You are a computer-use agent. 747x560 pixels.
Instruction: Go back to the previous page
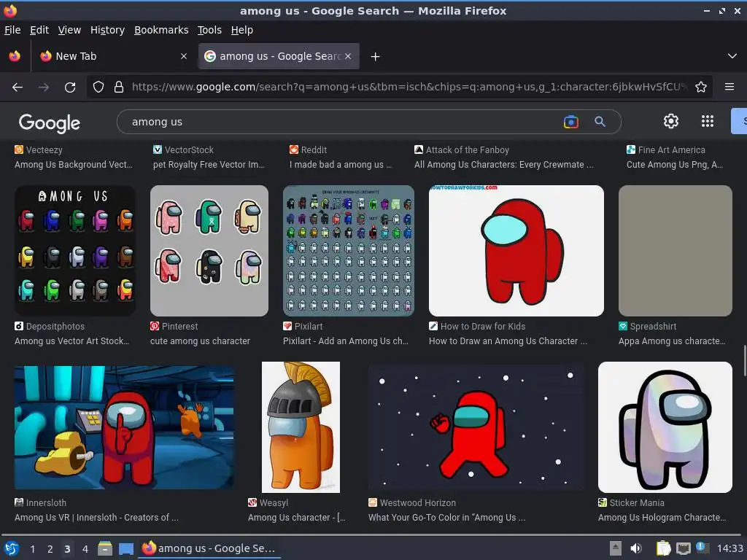coord(18,87)
